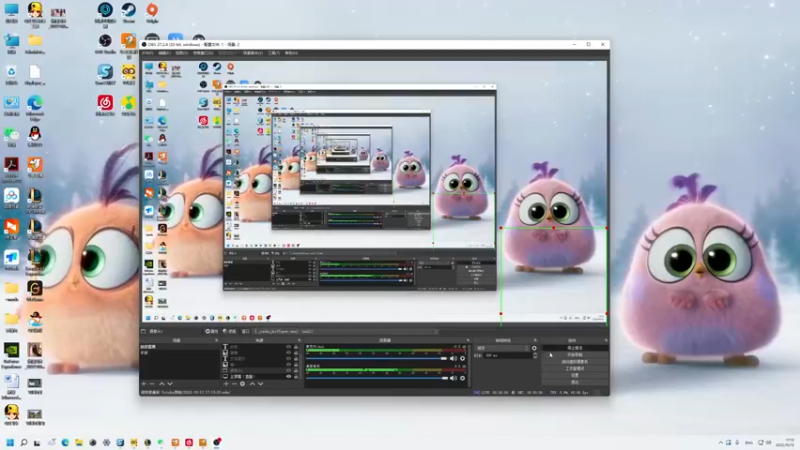800x450 pixels.
Task: Mute the second audio mixer channel
Action: click(453, 378)
